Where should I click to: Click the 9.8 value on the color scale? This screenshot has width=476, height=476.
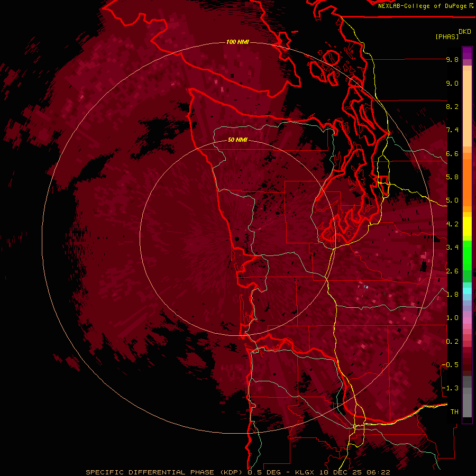coord(452,59)
